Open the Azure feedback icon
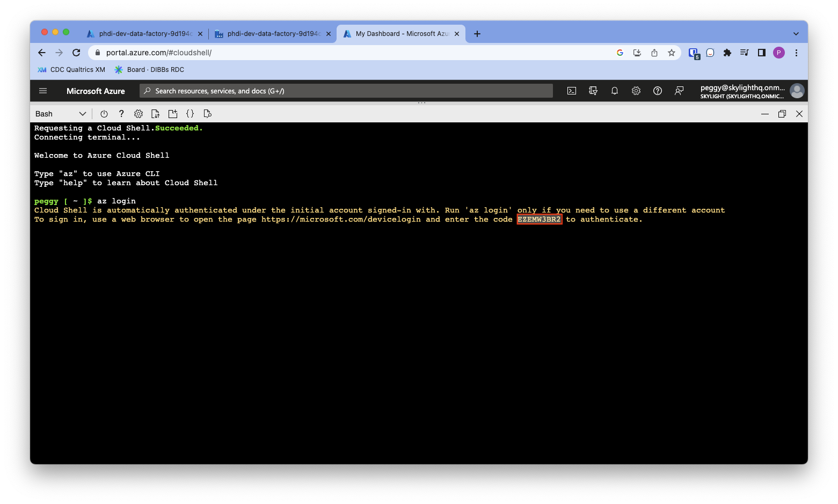The image size is (838, 504). (x=679, y=91)
